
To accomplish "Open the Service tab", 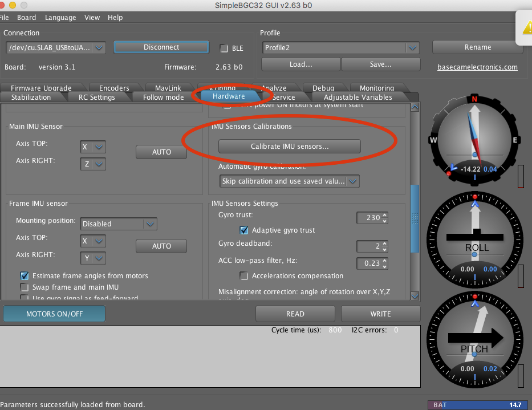I will [283, 98].
